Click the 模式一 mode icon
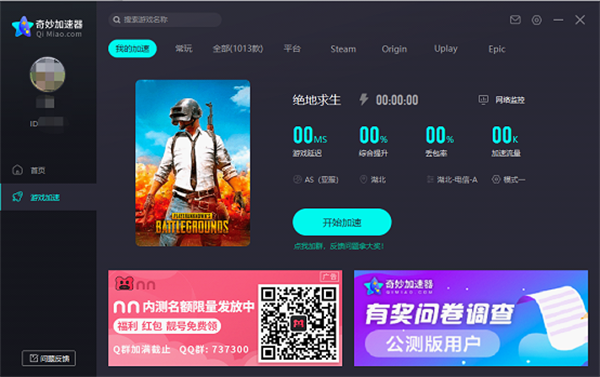Viewport: 600px width, 377px height. (x=496, y=179)
